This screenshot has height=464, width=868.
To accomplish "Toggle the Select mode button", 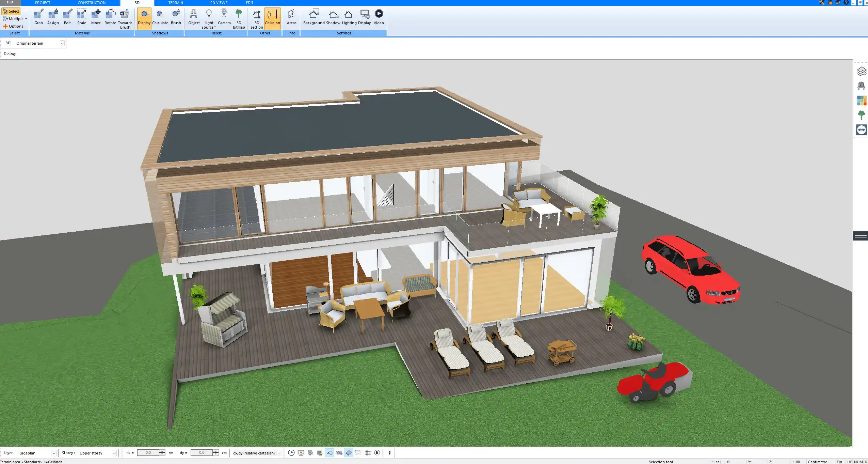I will pos(11,11).
